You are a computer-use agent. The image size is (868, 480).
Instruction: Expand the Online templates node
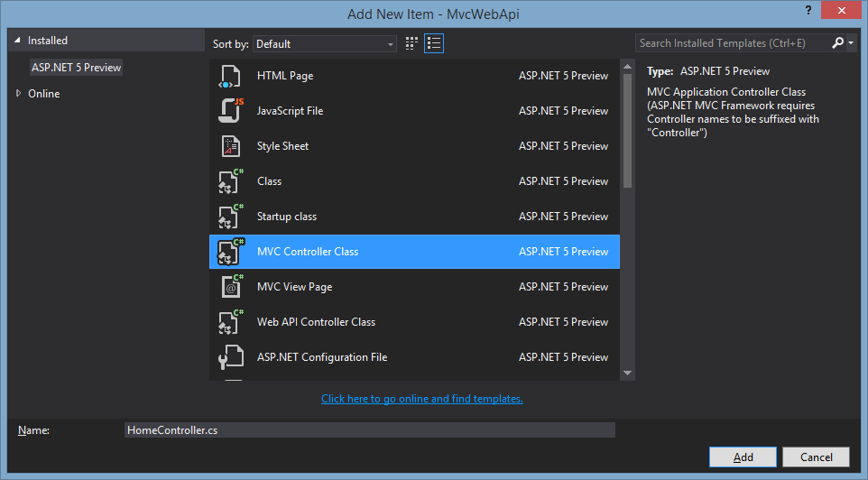point(19,94)
